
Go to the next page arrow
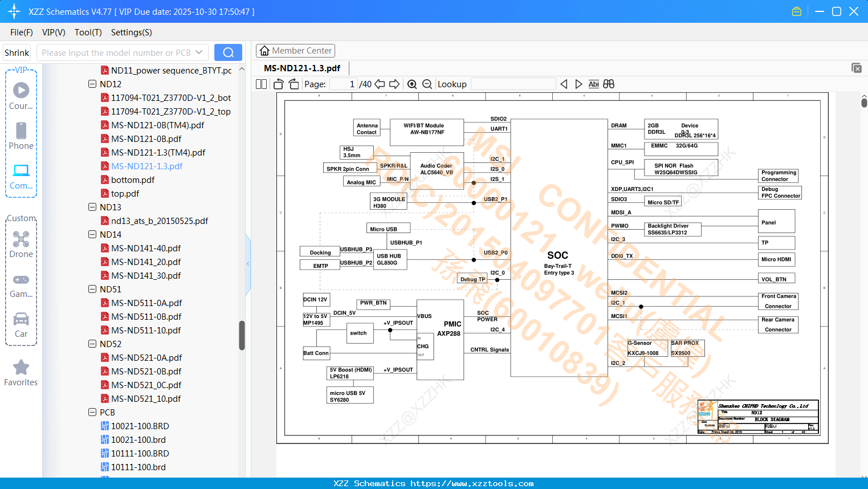coord(394,84)
